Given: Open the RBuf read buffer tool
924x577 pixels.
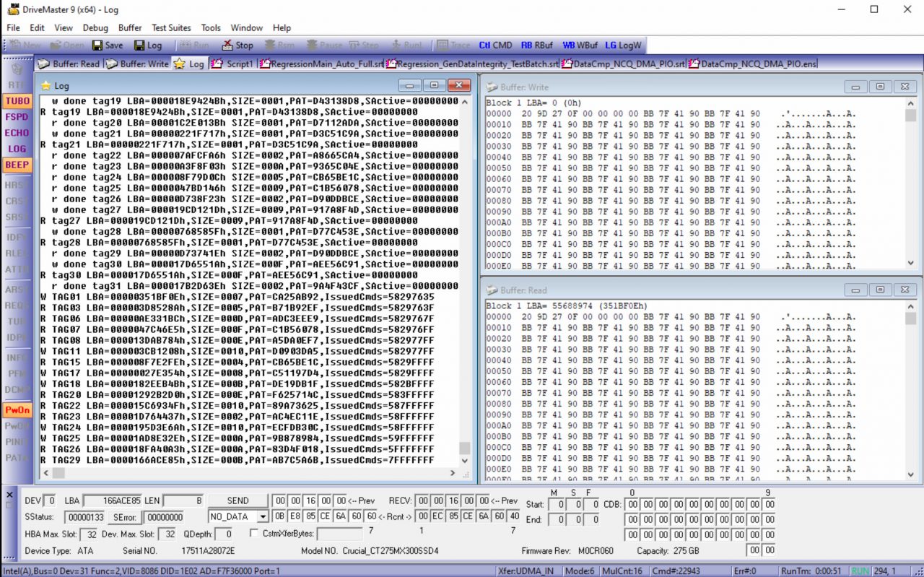Looking at the screenshot, I should point(536,45).
